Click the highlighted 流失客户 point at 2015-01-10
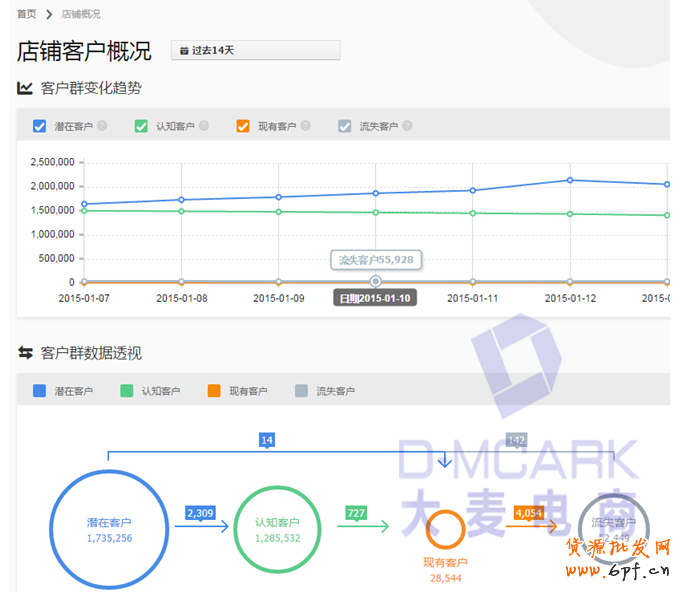 pyautogui.click(x=376, y=281)
